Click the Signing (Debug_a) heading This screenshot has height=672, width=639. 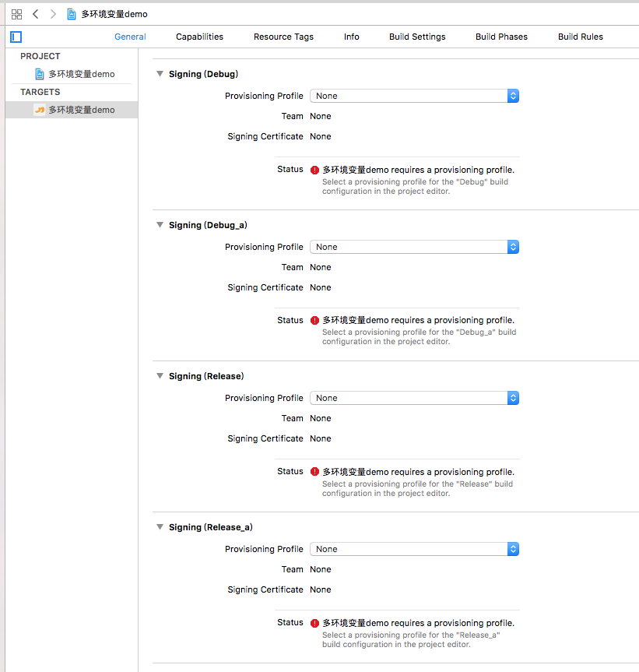point(208,225)
